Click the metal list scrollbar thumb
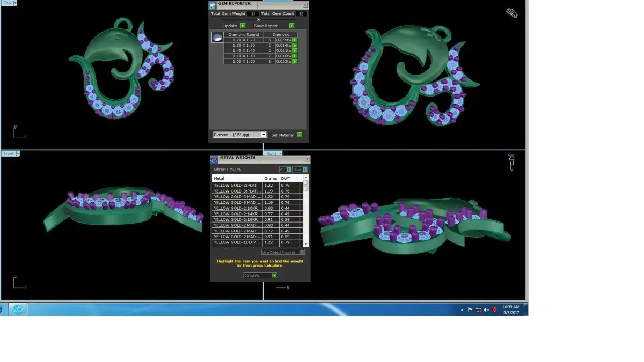This screenshot has width=644, height=362. point(306,185)
